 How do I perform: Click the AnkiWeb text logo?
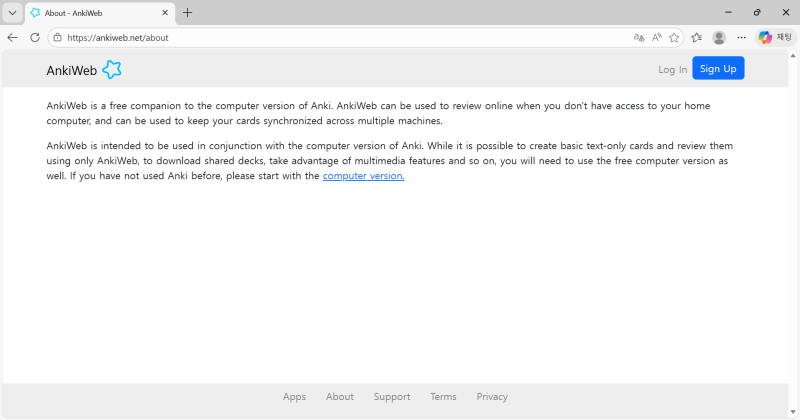(x=71, y=70)
